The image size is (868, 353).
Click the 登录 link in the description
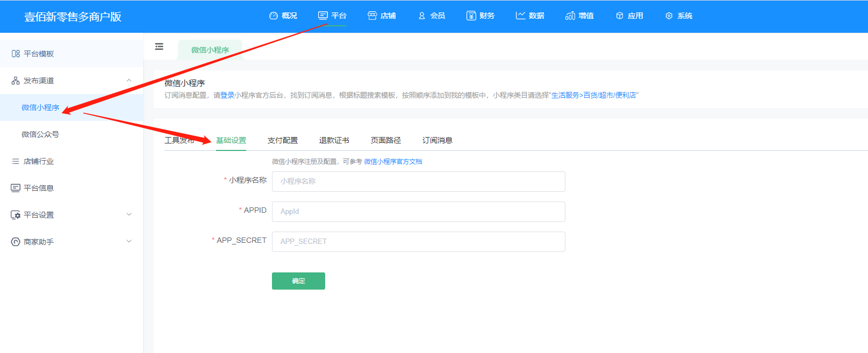coord(227,95)
